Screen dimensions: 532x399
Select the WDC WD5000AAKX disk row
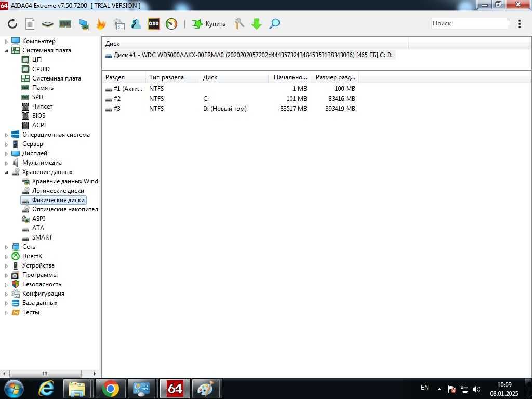click(249, 55)
